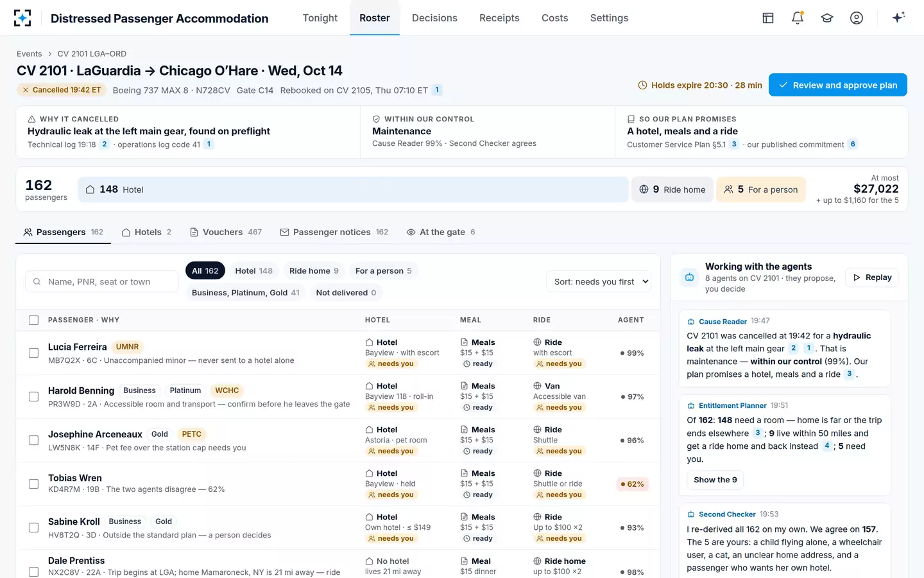Toggle the select-all passengers checkbox

point(34,320)
